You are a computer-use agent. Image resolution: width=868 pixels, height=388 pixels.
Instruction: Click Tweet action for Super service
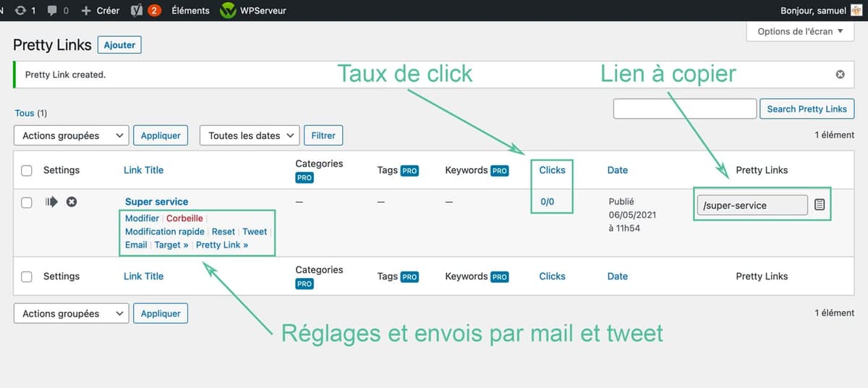(255, 232)
